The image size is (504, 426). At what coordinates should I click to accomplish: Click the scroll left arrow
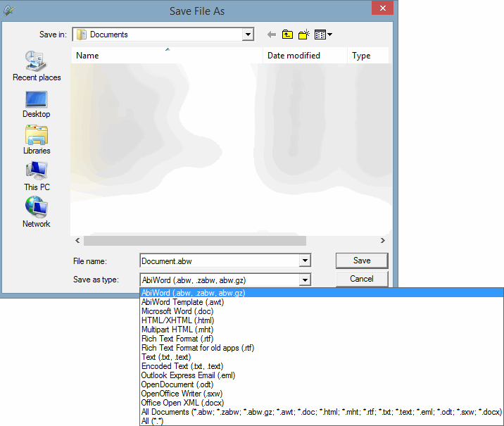pyautogui.click(x=77, y=241)
